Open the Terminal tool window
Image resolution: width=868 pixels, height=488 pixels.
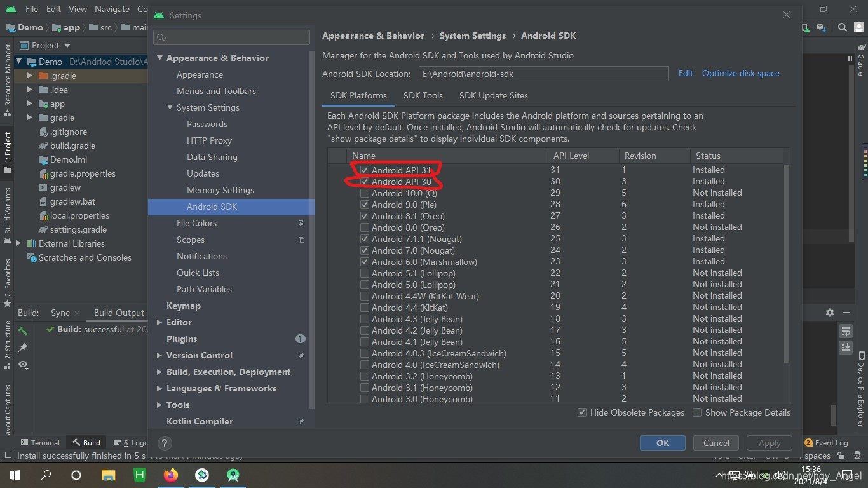39,443
